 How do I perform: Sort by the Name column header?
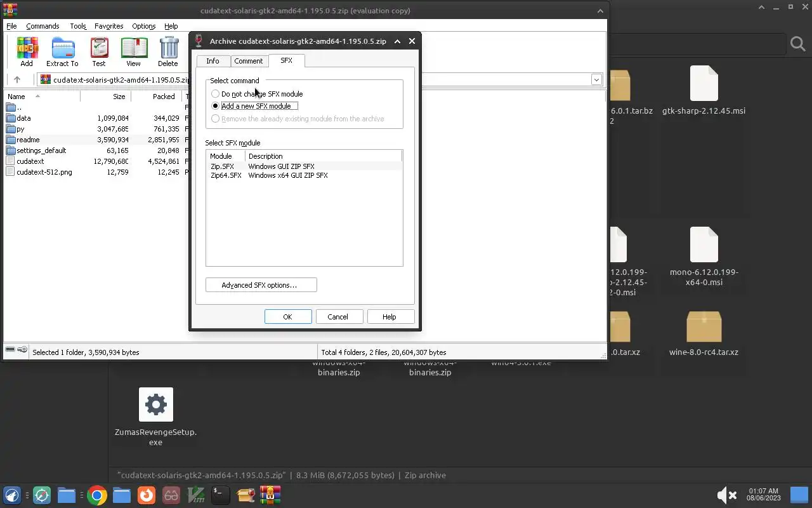pyautogui.click(x=42, y=97)
